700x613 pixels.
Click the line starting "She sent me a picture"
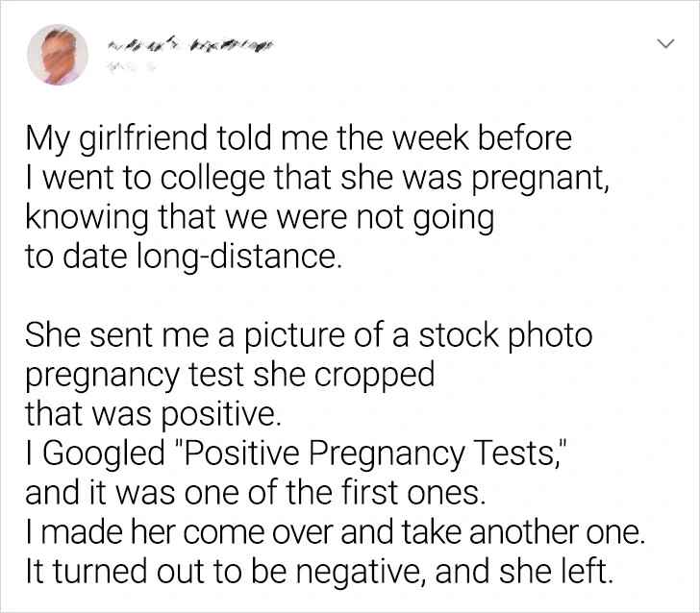[x=309, y=336]
